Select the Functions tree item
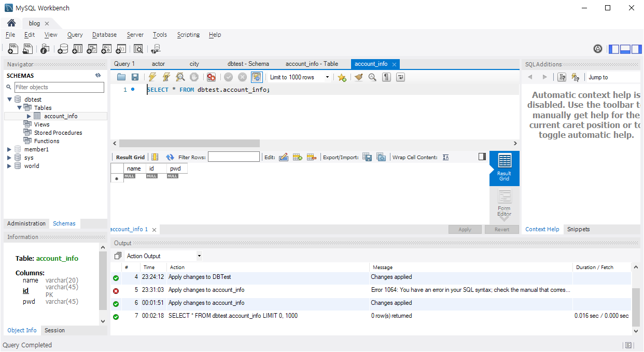644x352 pixels. tap(47, 141)
